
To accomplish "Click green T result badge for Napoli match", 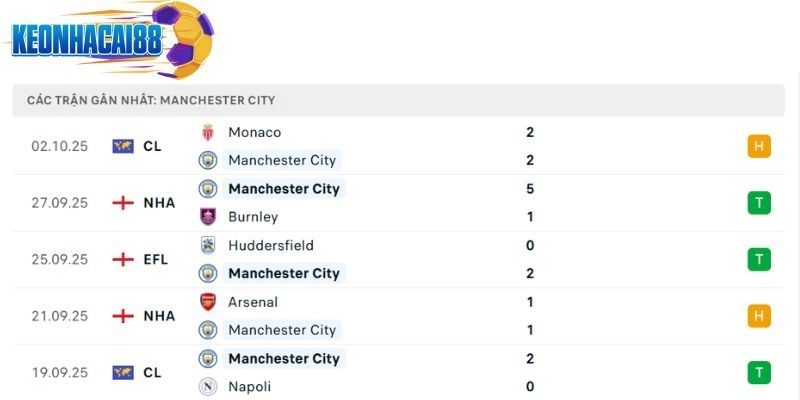I will click(759, 373).
